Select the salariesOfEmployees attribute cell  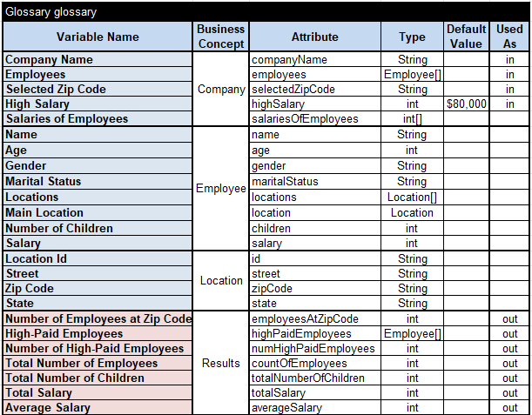314,119
